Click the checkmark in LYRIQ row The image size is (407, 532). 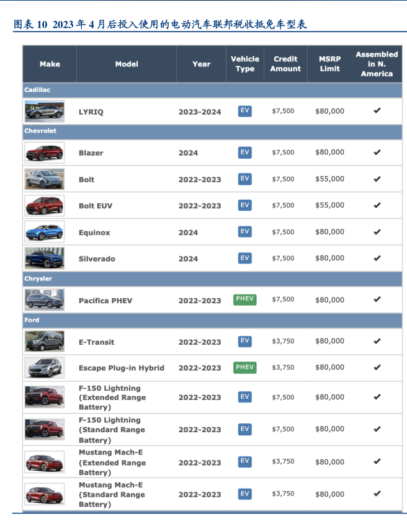(377, 110)
